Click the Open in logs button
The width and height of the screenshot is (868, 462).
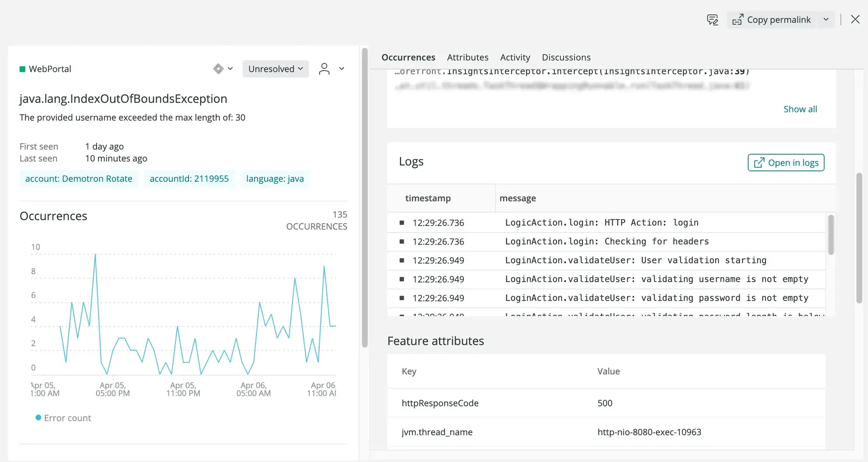[x=786, y=163]
